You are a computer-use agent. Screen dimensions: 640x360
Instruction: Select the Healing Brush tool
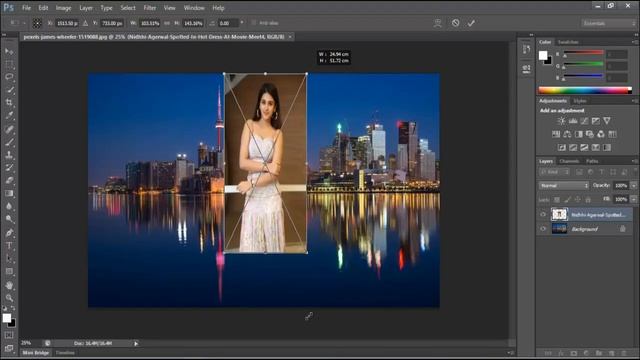click(x=9, y=129)
